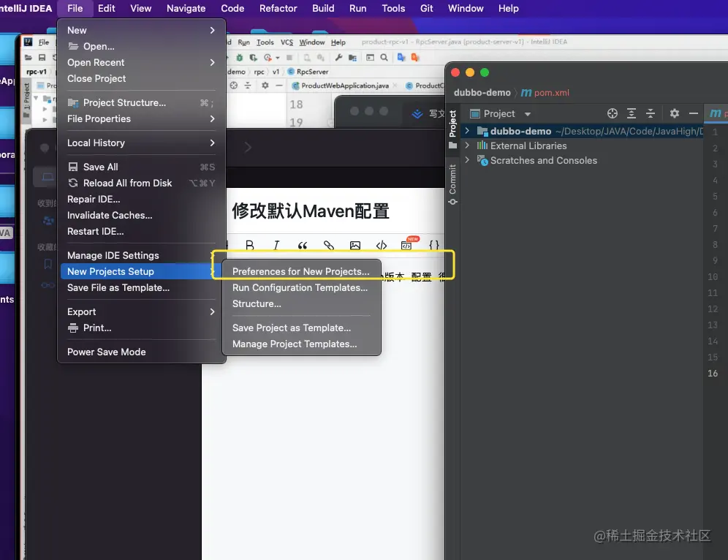
Task: Click the locate target icon in dubbo-demo Project panel
Action: click(613, 113)
